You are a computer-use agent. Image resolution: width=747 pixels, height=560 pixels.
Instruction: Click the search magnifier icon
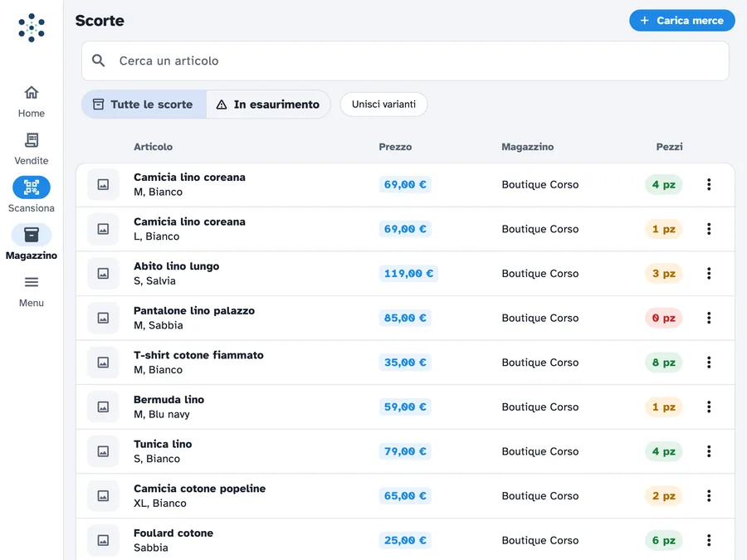coord(99,61)
